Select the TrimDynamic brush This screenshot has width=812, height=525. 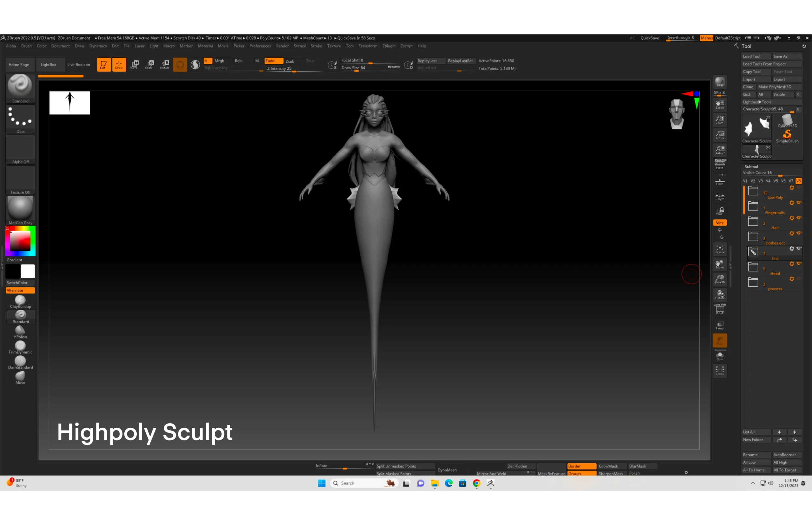coord(21,347)
